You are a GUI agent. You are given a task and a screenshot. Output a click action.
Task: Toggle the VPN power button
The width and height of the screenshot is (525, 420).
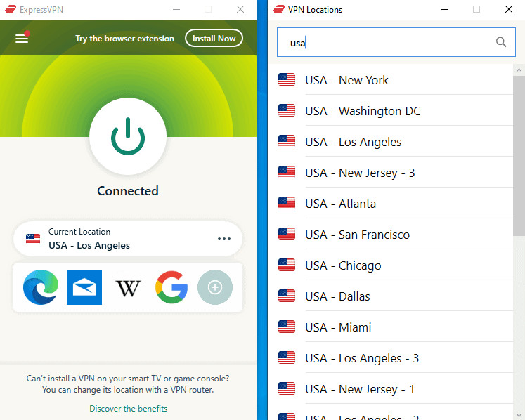tap(128, 136)
